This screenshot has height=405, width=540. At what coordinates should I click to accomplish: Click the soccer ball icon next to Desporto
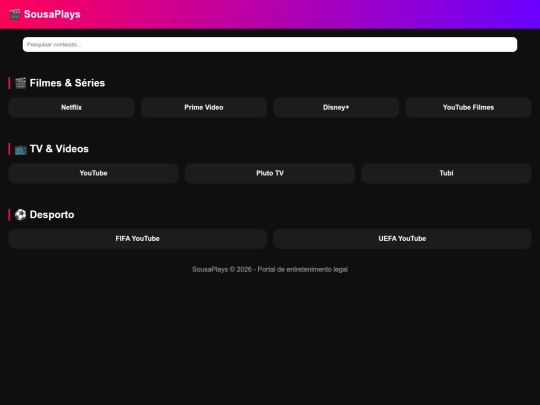21,215
